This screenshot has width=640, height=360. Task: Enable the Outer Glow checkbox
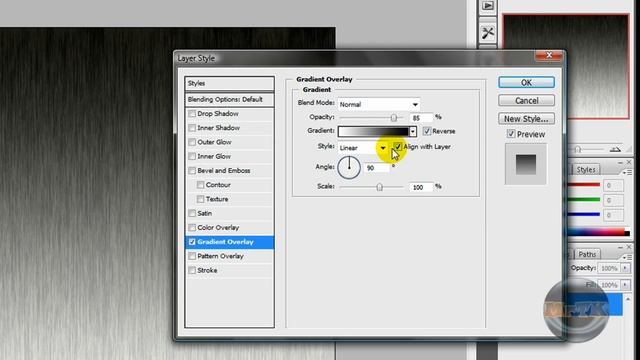[x=192, y=142]
